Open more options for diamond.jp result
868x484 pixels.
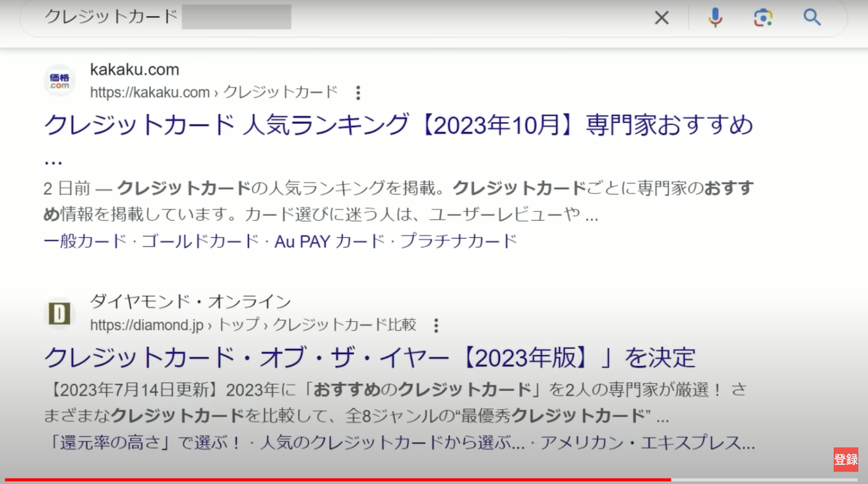pyautogui.click(x=436, y=325)
